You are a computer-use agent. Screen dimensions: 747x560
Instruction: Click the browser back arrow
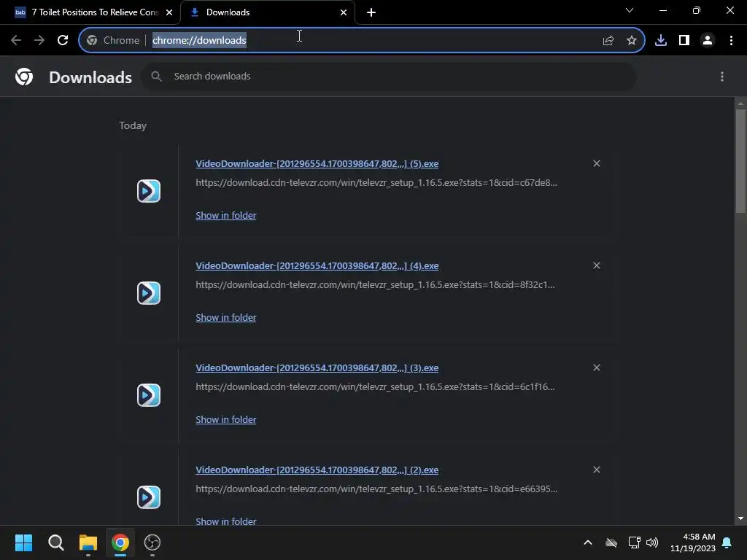click(16, 41)
